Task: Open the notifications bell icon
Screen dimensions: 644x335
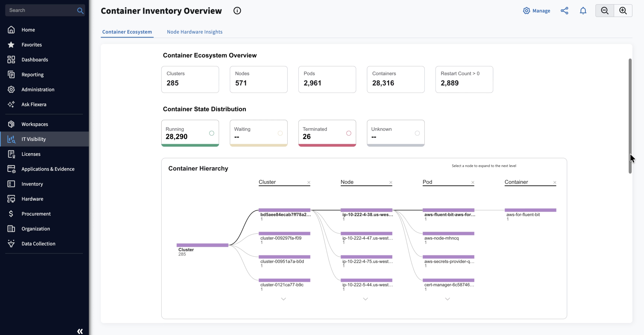Action: [583, 11]
